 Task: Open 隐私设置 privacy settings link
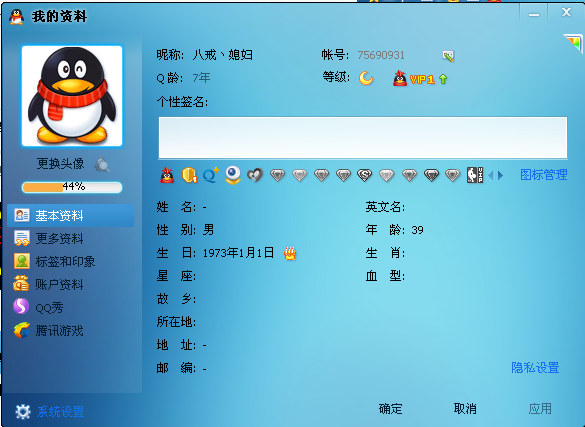coord(535,368)
